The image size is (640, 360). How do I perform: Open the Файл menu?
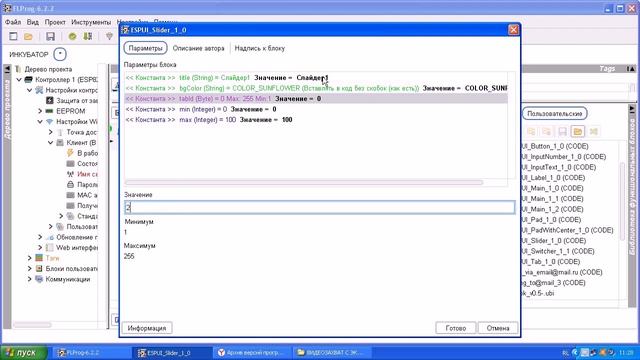13,22
